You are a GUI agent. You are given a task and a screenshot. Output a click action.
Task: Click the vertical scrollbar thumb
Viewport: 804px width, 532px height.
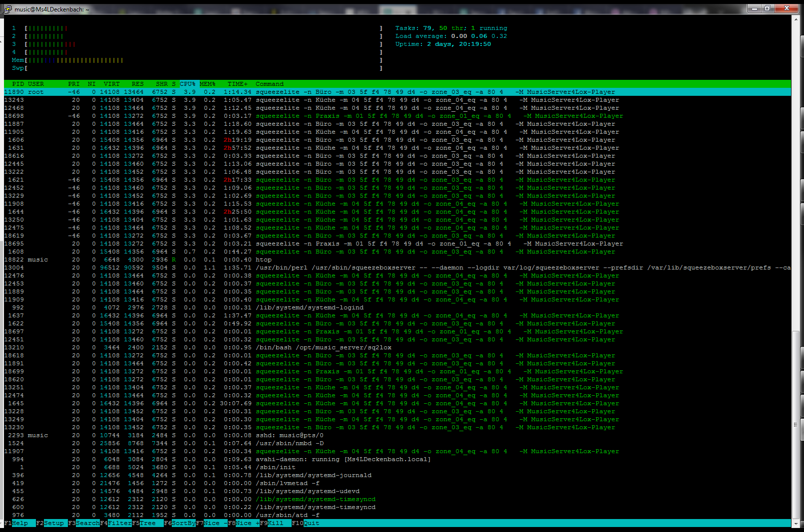[x=796, y=424]
